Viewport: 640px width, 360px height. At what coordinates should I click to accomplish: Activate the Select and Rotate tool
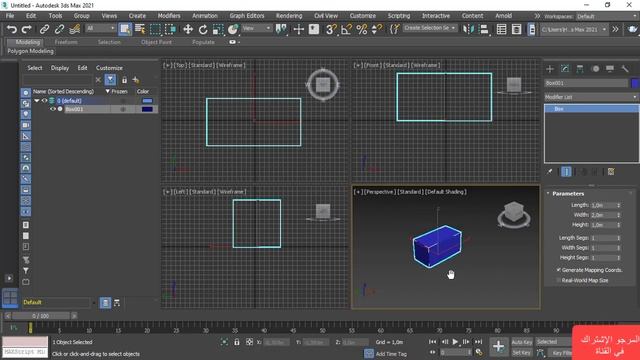[203, 29]
